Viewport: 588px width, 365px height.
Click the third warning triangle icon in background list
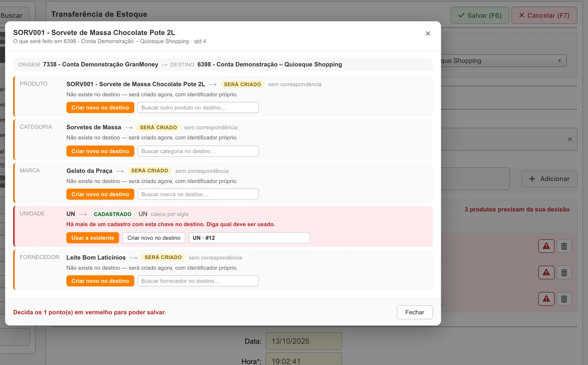coord(546,298)
